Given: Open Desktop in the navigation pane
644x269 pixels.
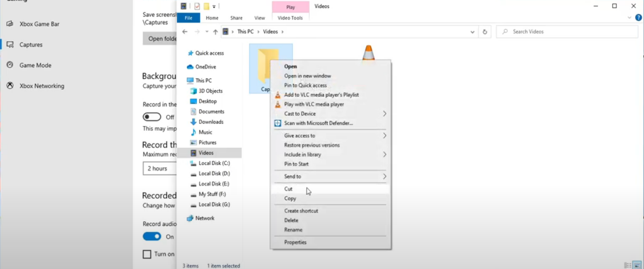Looking at the screenshot, I should pos(208,101).
